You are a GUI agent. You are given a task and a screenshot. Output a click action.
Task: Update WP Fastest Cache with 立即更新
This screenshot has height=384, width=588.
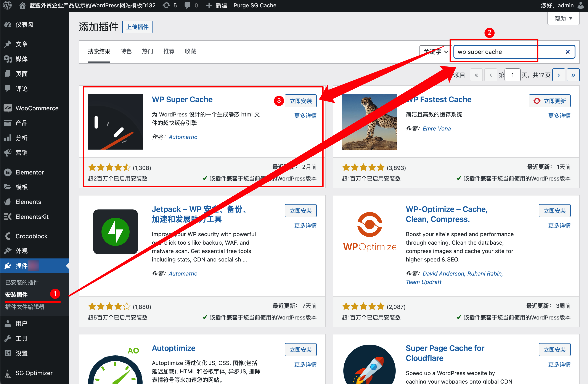point(549,101)
